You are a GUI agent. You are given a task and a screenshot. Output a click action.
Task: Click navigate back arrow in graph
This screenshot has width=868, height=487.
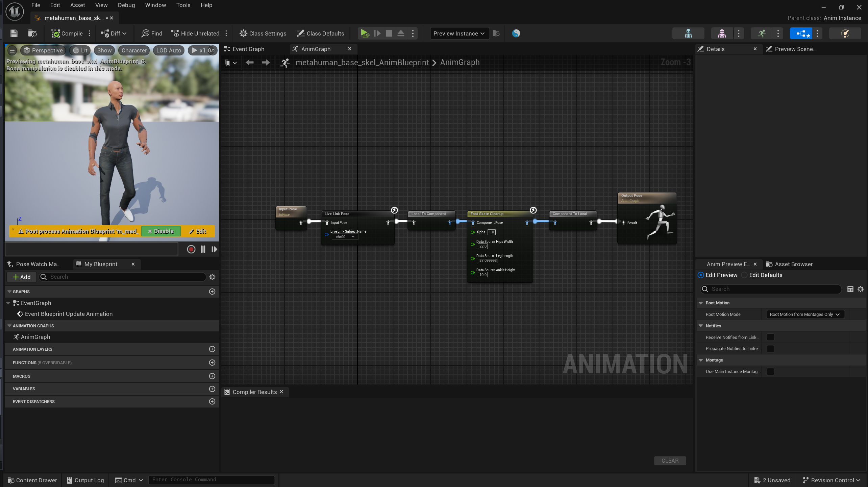pyautogui.click(x=250, y=63)
